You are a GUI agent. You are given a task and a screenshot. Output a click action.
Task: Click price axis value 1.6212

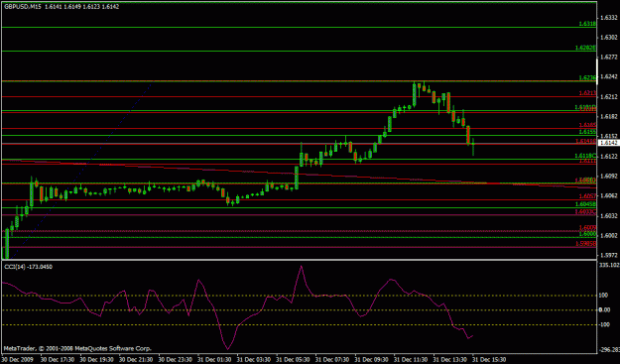[609, 96]
